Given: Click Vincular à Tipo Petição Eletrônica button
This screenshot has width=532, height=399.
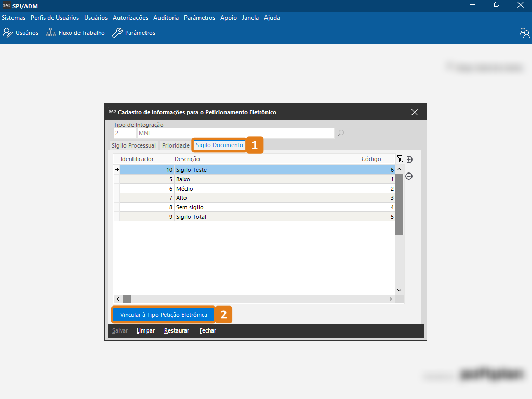Looking at the screenshot, I should click(164, 315).
